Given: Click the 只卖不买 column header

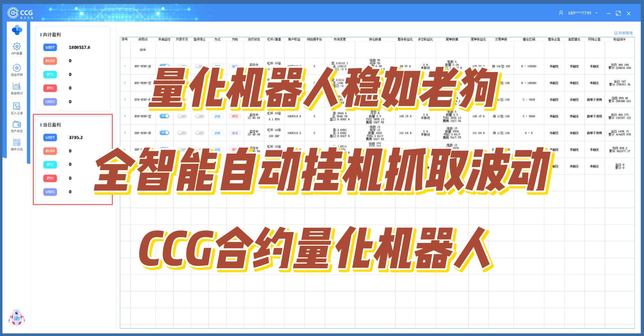Looking at the screenshot, I should (182, 39).
